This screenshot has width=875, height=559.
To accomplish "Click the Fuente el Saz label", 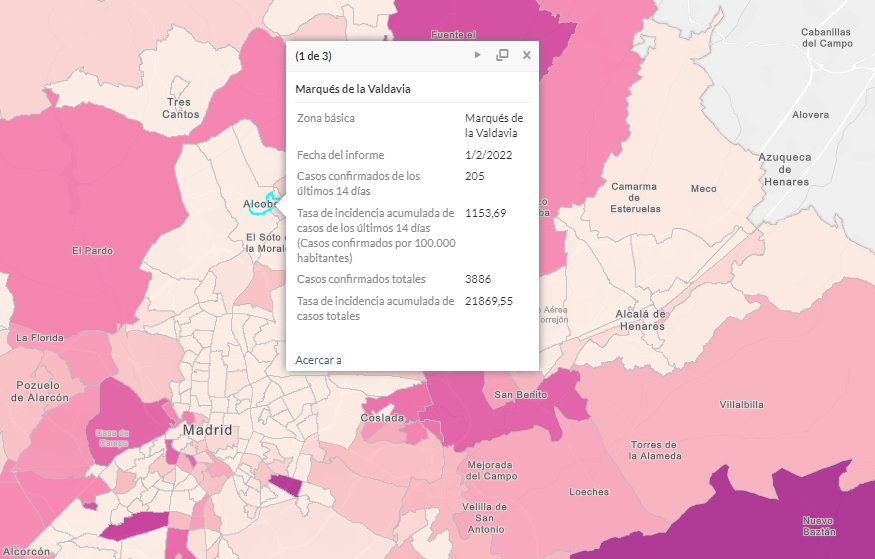I will pyautogui.click(x=453, y=35).
